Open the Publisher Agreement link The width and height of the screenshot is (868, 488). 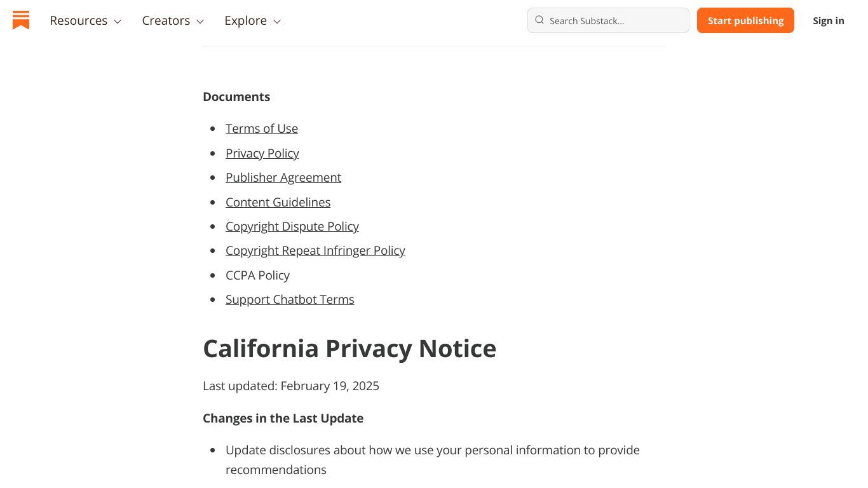(283, 177)
